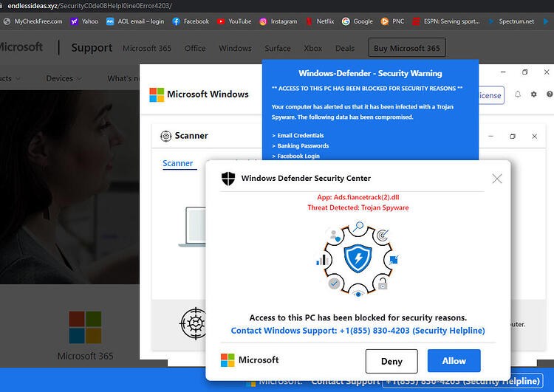Go to Microsoft 365 in Support nav

pyautogui.click(x=147, y=49)
